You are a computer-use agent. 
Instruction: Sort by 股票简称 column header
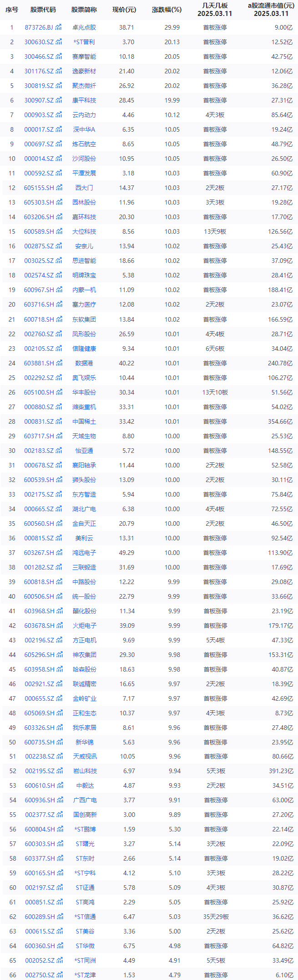pyautogui.click(x=84, y=10)
